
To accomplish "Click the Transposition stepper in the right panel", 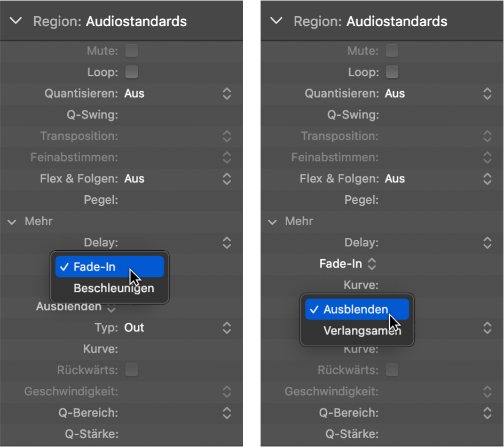I will 487,136.
